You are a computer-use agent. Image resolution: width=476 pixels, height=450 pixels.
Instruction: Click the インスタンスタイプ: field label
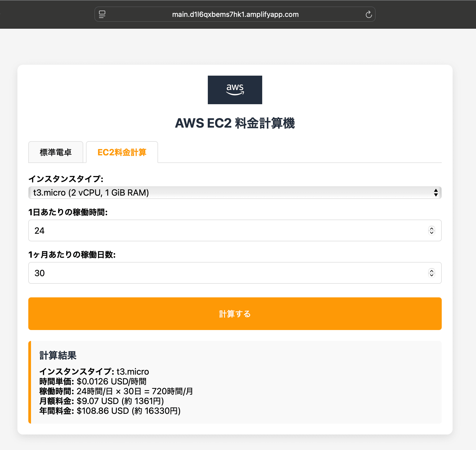(x=66, y=179)
